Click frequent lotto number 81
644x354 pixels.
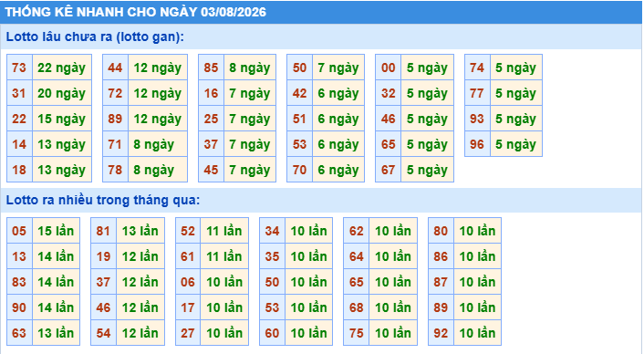coord(103,231)
